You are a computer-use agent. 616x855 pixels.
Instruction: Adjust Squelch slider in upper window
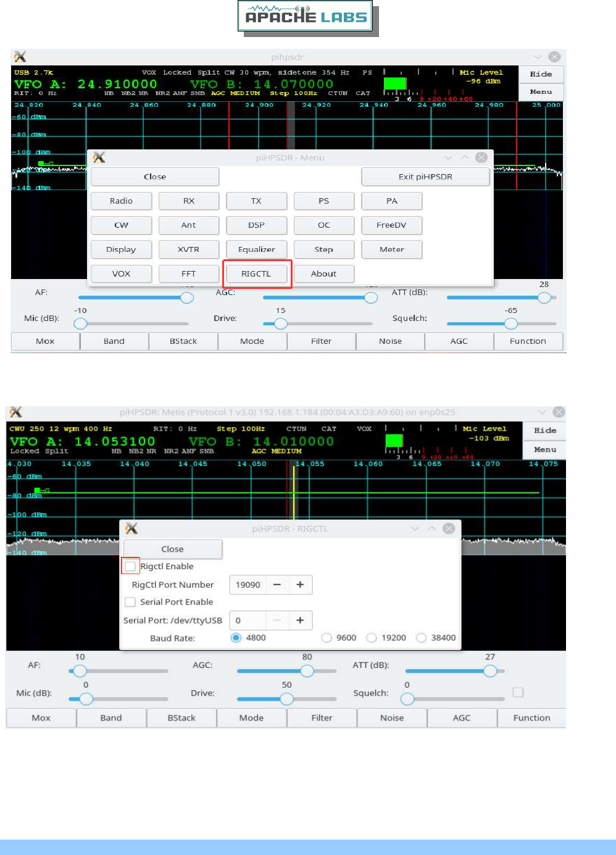(501, 323)
